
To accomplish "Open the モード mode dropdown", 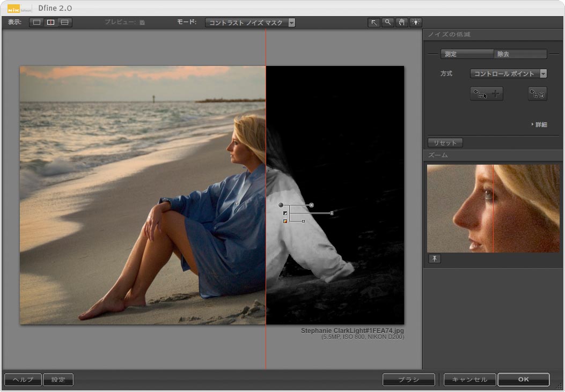I will coord(250,23).
